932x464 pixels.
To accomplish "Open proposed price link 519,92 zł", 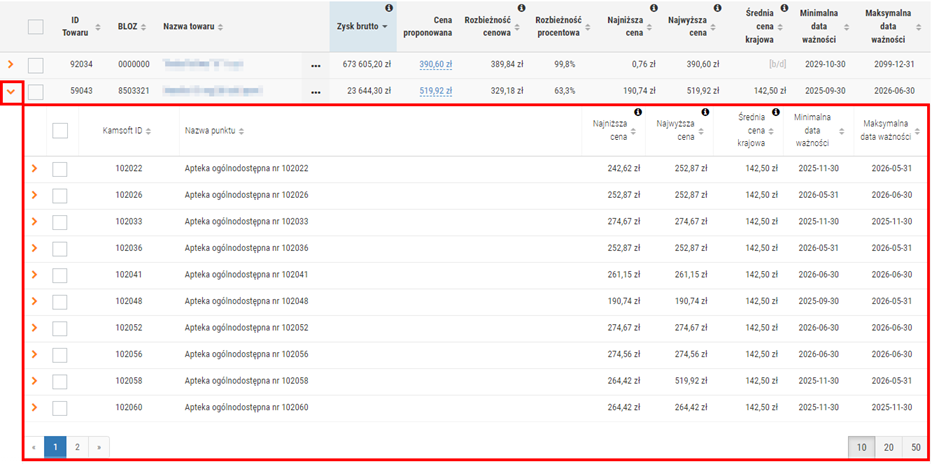I will pyautogui.click(x=435, y=92).
